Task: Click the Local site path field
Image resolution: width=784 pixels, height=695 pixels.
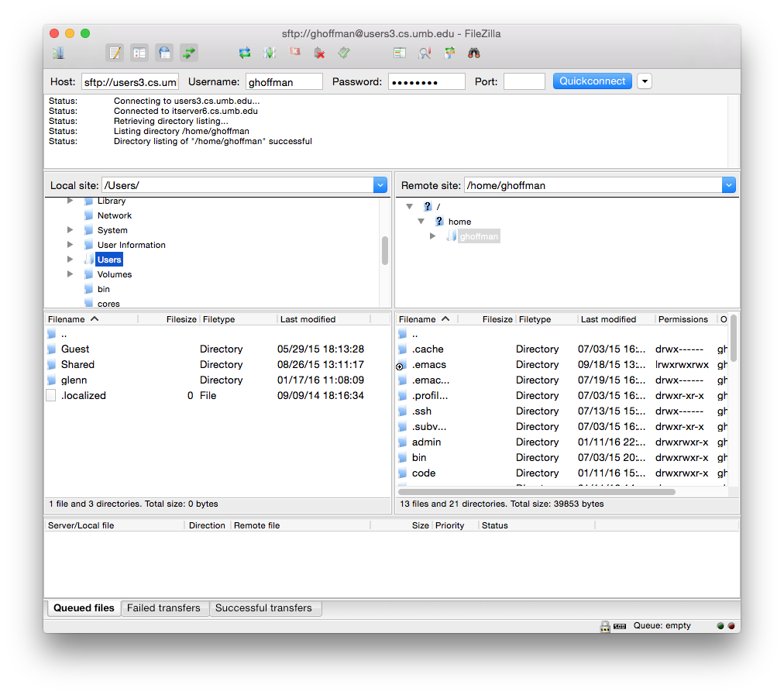Action: pyautogui.click(x=238, y=185)
